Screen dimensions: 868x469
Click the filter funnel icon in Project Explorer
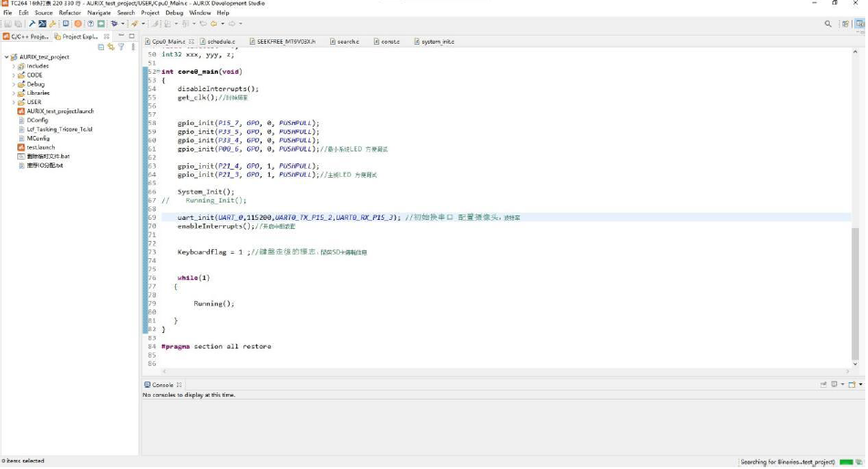point(121,47)
